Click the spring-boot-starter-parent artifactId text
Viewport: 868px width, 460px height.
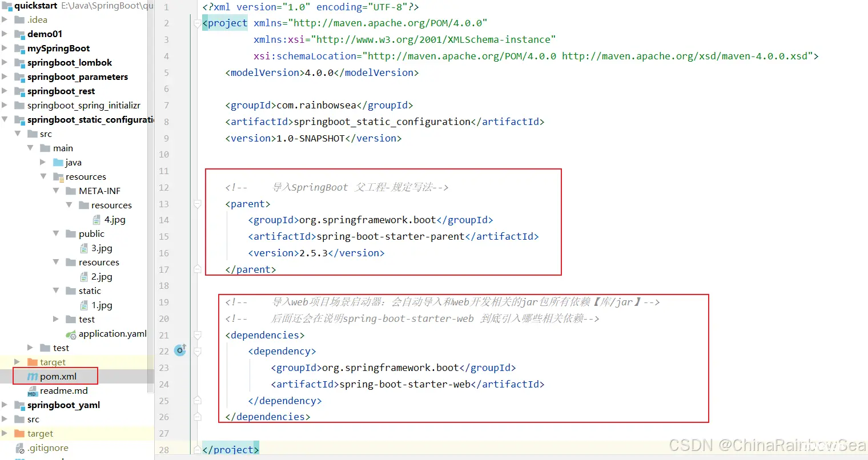pyautogui.click(x=391, y=236)
